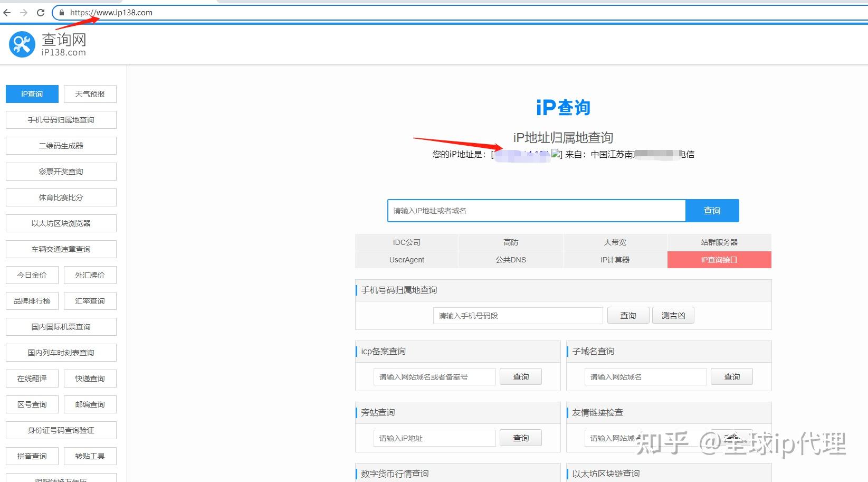Click the browser forward arrow
868x482 pixels.
tap(23, 12)
